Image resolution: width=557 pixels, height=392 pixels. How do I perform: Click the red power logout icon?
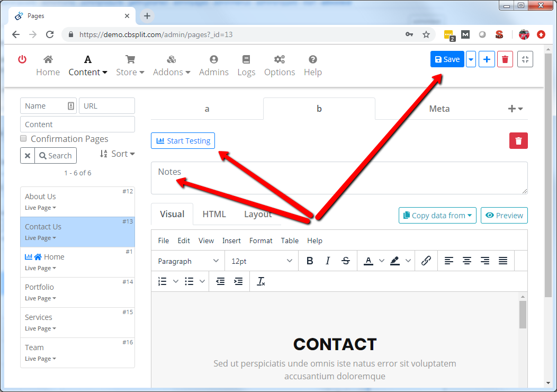(x=22, y=59)
